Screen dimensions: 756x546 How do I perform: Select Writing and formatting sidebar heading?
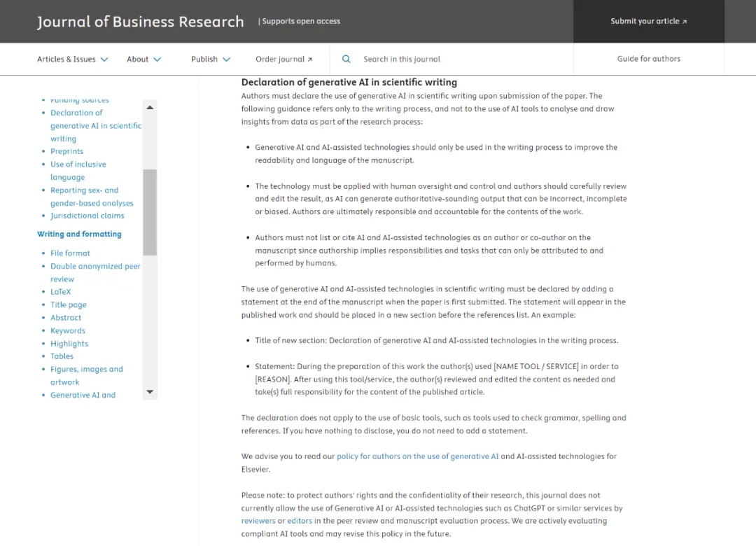79,234
